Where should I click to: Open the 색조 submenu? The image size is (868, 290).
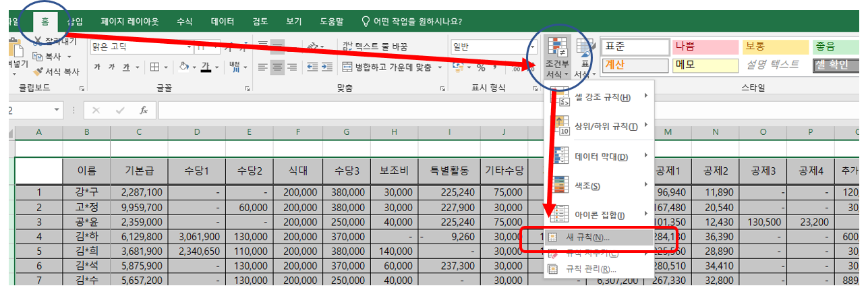(599, 185)
